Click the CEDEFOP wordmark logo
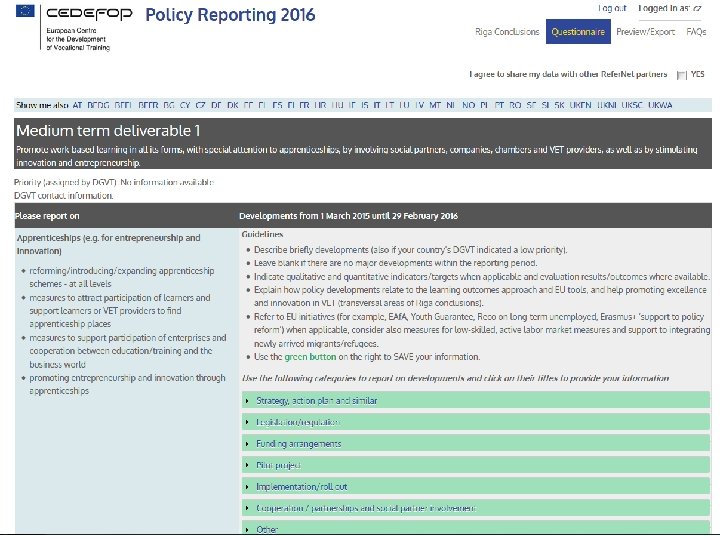This screenshot has width=720, height=540. [x=89, y=14]
